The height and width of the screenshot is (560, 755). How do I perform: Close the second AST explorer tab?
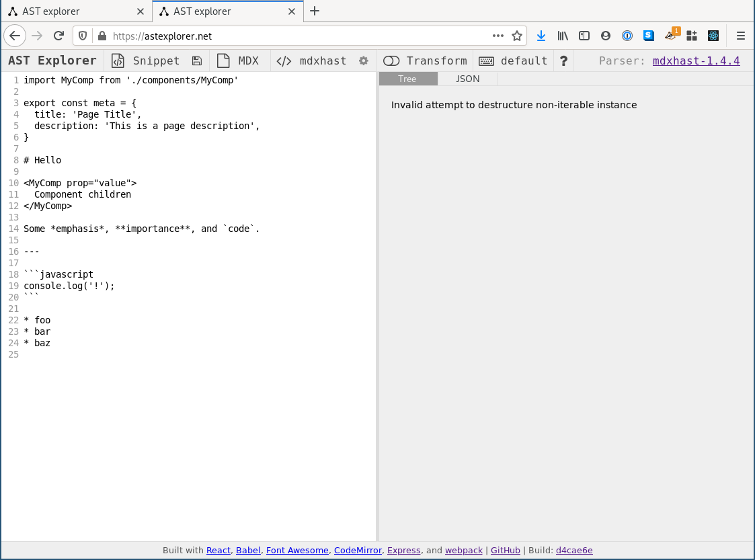291,11
